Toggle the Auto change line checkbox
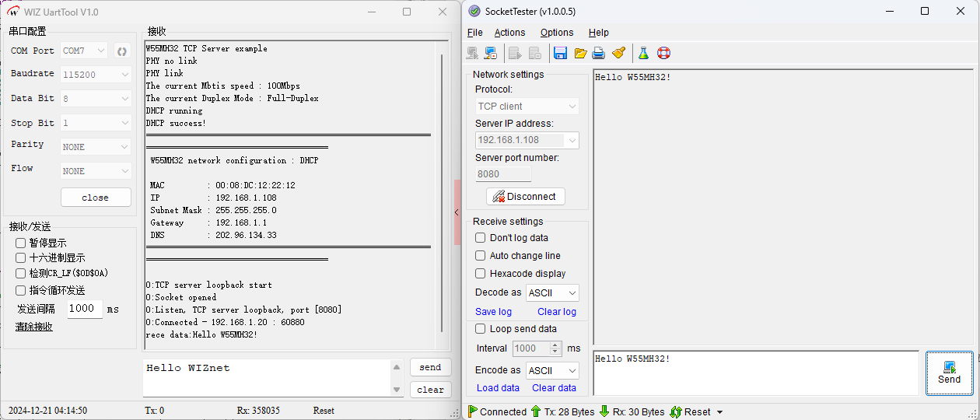 point(480,256)
